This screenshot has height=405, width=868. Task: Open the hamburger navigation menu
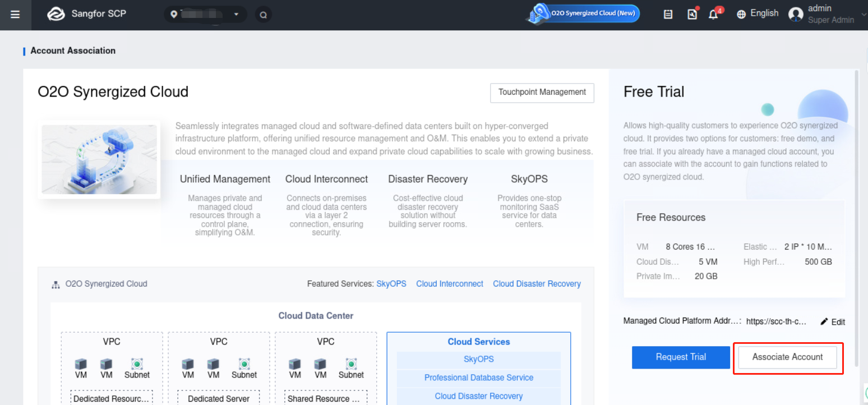(x=15, y=15)
